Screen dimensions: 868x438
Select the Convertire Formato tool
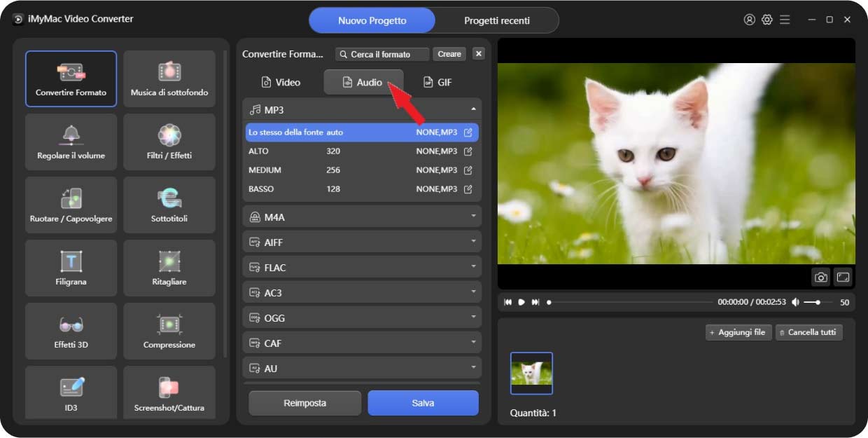[71, 78]
